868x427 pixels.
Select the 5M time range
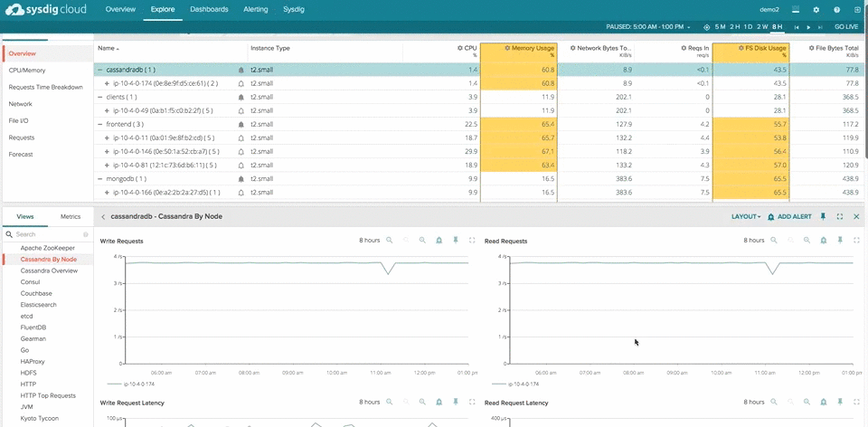(720, 27)
